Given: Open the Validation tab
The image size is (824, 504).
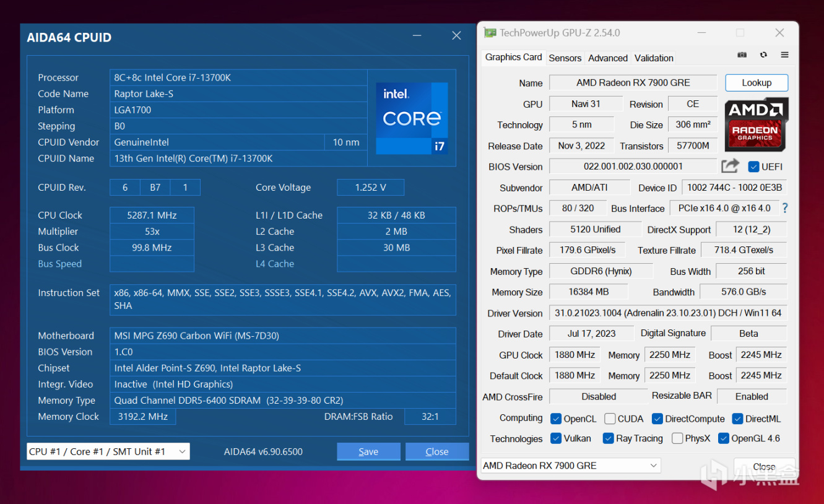Looking at the screenshot, I should (654, 58).
